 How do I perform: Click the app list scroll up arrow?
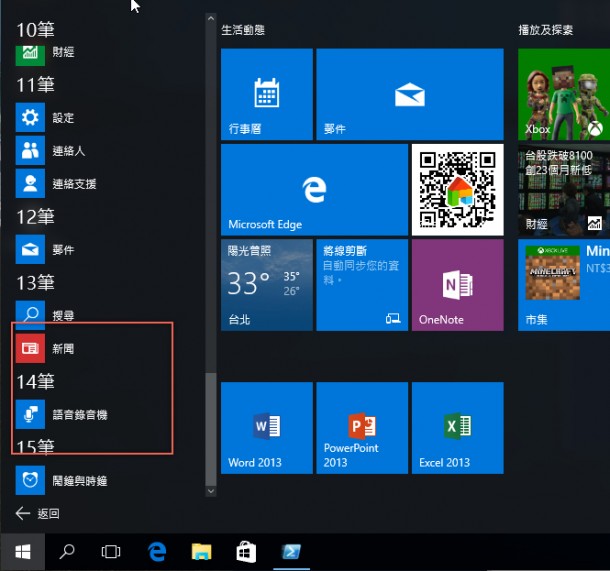[211, 18]
